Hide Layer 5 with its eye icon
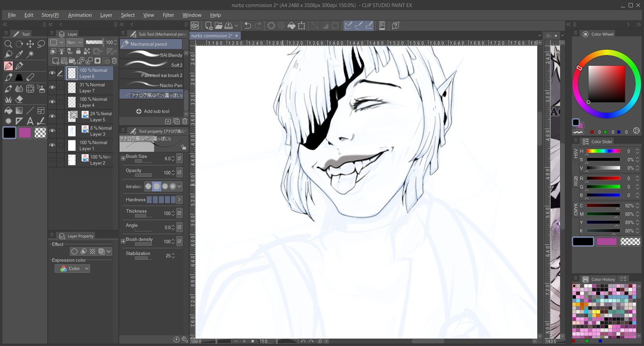 (x=53, y=117)
